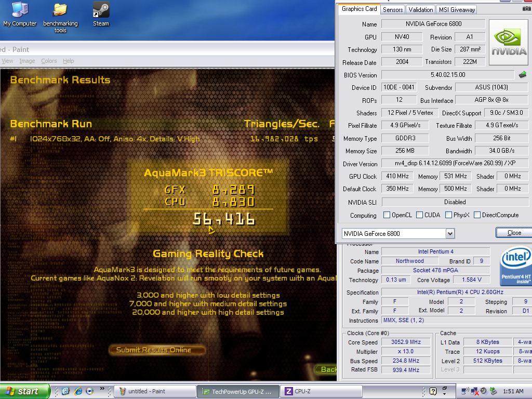
Task: Enable the OpenCL checkbox in GPU-Z
Action: pos(387,215)
